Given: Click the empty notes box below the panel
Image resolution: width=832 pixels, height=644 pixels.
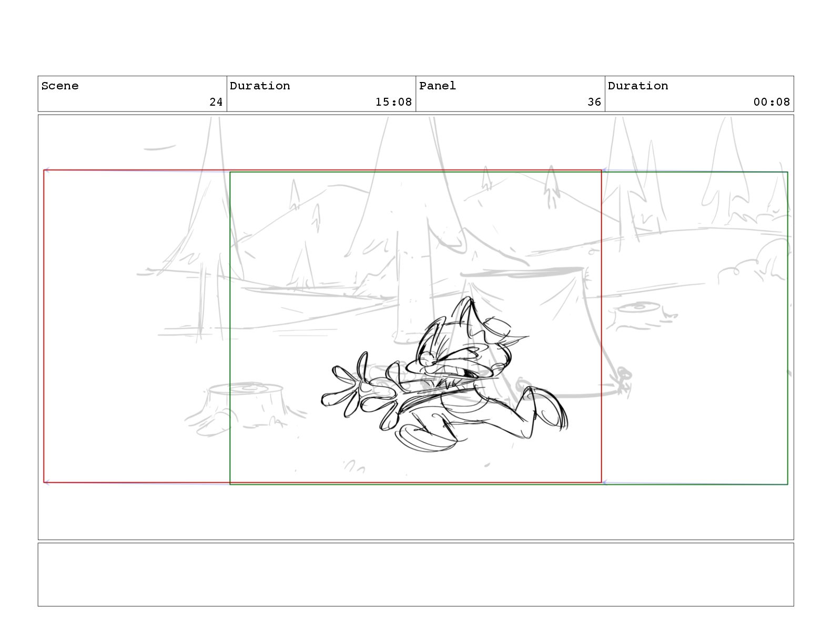Looking at the screenshot, I should coord(415,575).
